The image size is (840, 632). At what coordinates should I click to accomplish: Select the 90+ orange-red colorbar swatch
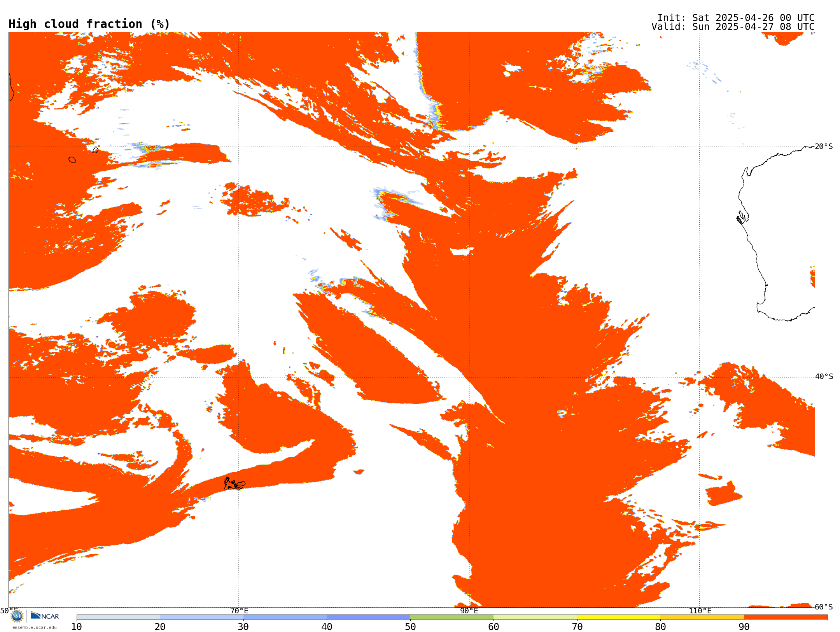point(786,617)
